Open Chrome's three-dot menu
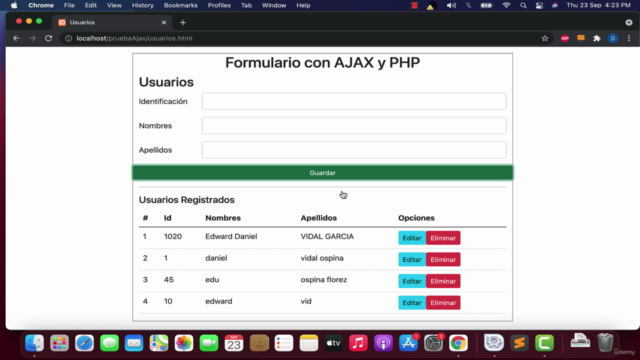Image resolution: width=640 pixels, height=360 pixels. [629, 38]
